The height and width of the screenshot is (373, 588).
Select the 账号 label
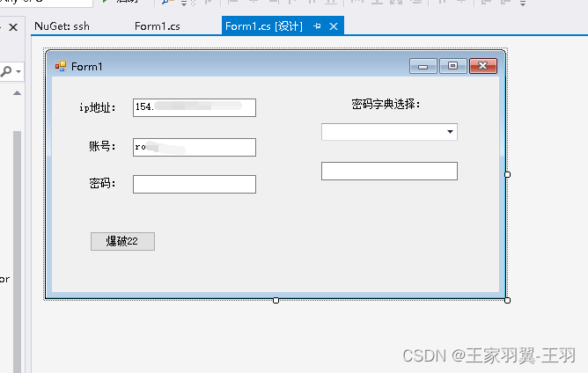point(102,146)
